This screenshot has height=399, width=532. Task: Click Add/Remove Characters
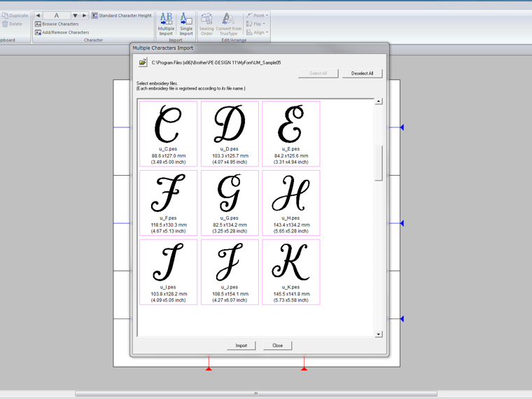tap(62, 33)
